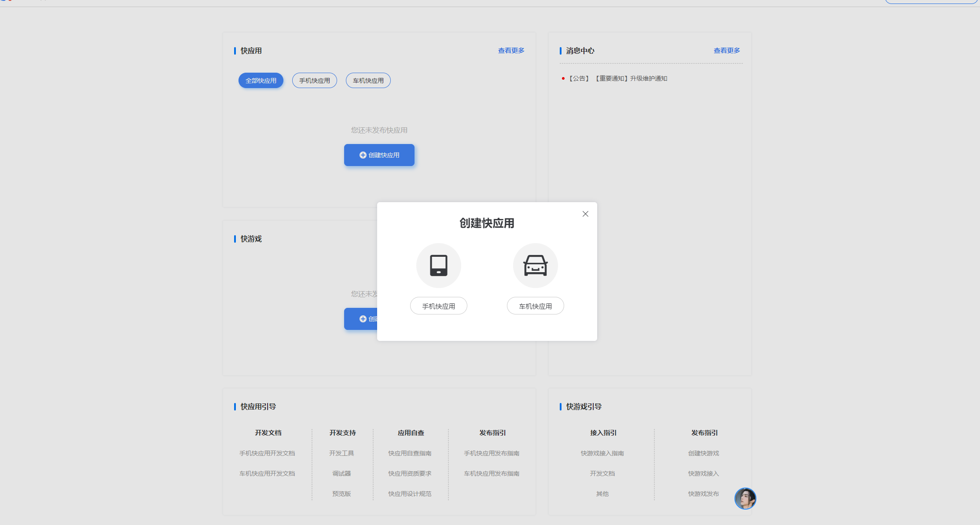980x525 pixels.
Task: Open 手机快应用开发文档 link
Action: point(267,453)
